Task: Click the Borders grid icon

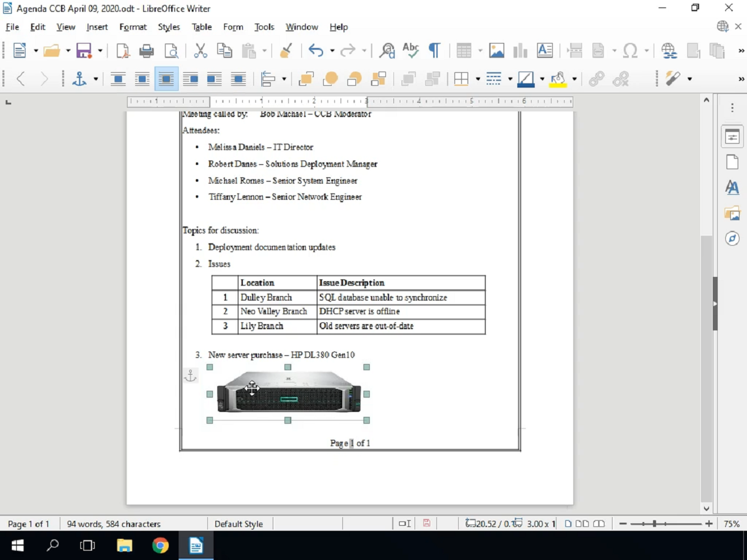Action: coord(461,79)
